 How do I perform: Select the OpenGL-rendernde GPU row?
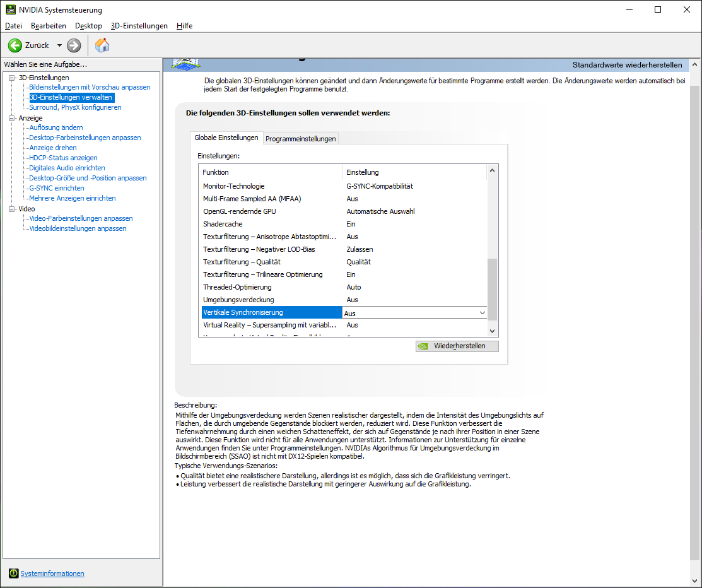click(344, 211)
